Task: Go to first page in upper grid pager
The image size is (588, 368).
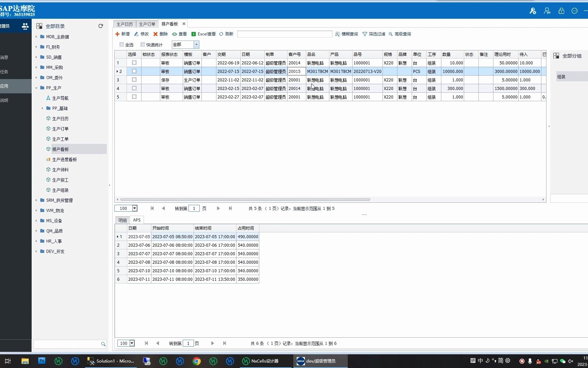Action: click(x=152, y=208)
